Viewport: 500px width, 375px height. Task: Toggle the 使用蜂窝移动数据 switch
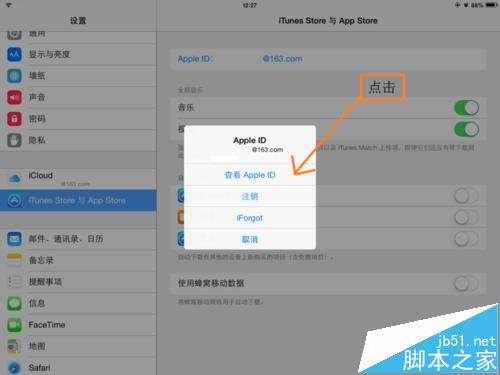coord(466,284)
